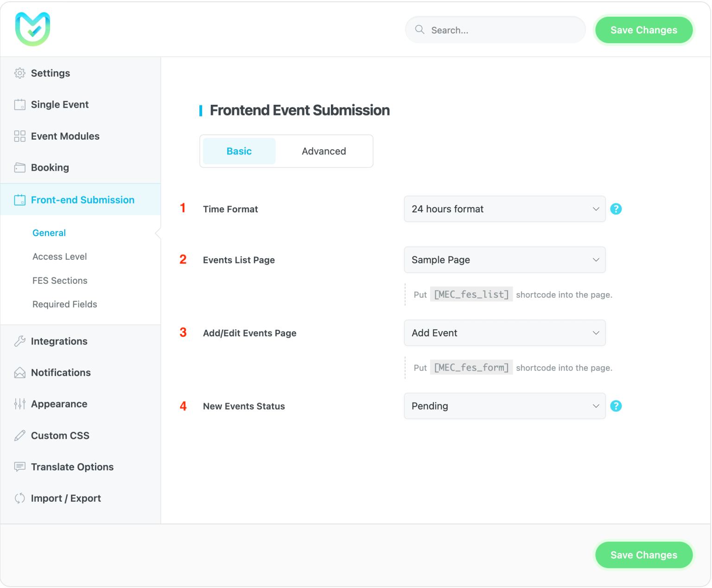The width and height of the screenshot is (712, 588).
Task: Click the help bubble beside New Events Status
Action: [616, 406]
